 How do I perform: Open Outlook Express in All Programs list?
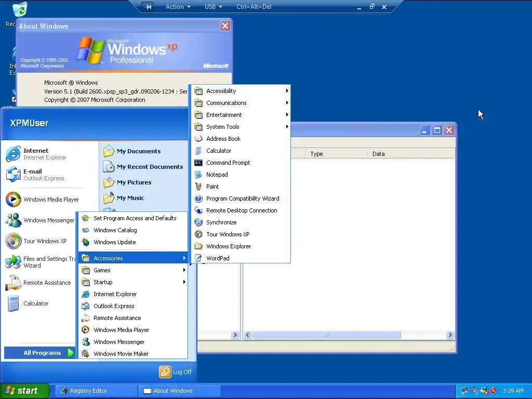click(x=133, y=305)
